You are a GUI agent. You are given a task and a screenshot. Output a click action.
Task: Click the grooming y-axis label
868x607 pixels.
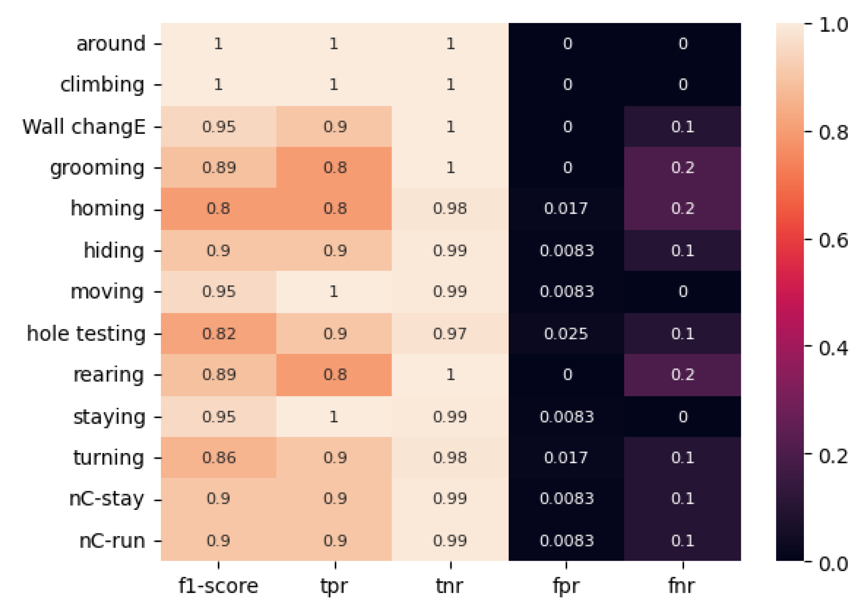[x=97, y=168]
